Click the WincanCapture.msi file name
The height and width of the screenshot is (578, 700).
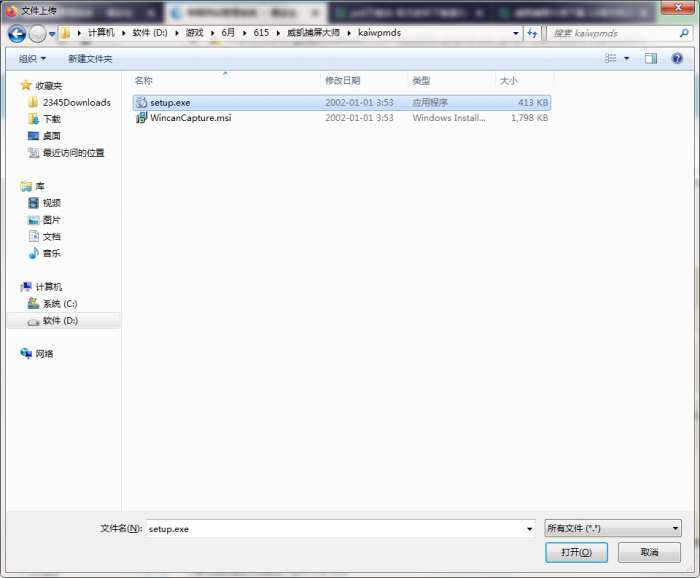point(191,118)
